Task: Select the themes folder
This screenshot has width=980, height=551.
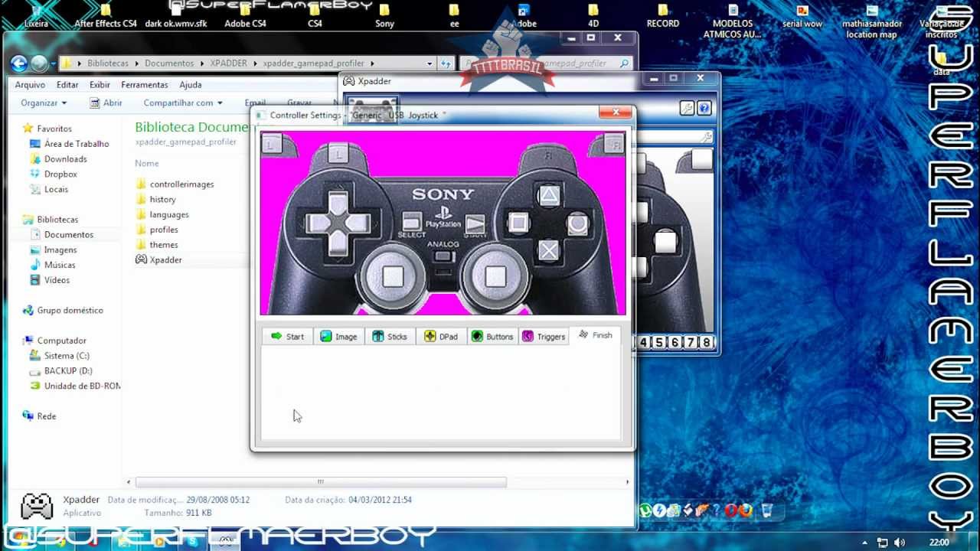Action: [164, 245]
